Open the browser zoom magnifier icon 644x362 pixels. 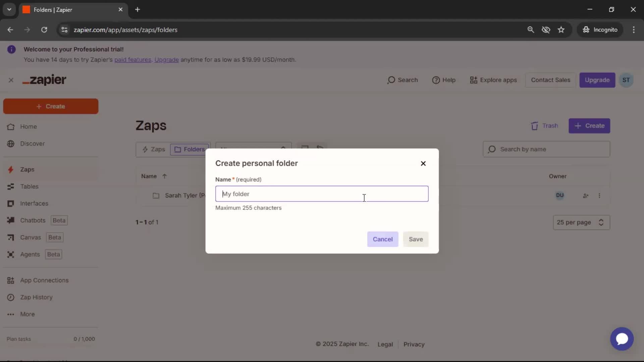(531, 30)
